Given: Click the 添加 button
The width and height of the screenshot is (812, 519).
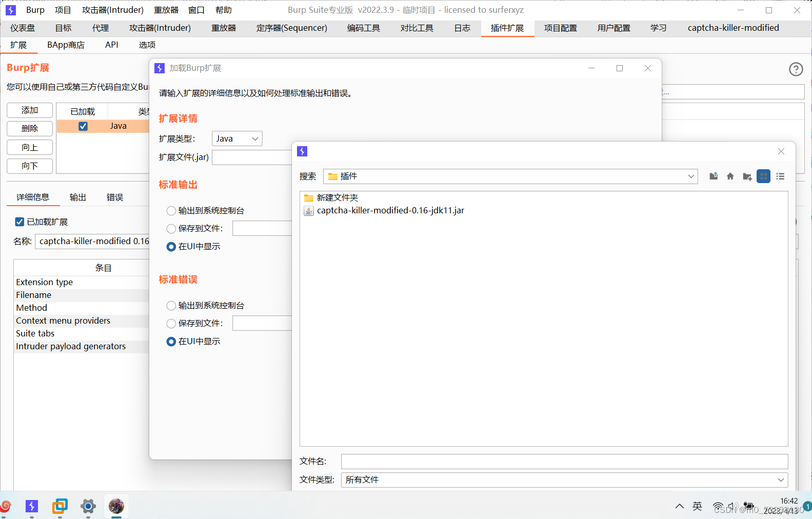Looking at the screenshot, I should click(x=30, y=110).
